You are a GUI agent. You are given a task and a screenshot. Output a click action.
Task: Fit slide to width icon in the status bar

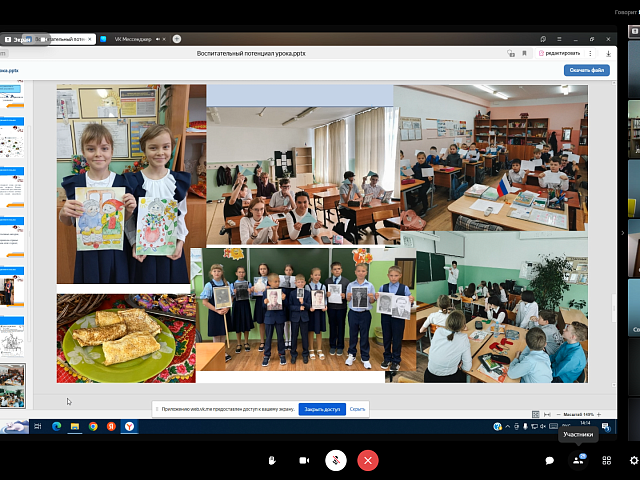tap(547, 414)
